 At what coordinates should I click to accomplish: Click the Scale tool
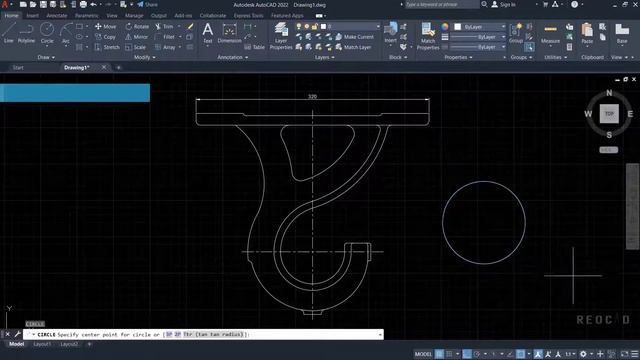pos(135,47)
